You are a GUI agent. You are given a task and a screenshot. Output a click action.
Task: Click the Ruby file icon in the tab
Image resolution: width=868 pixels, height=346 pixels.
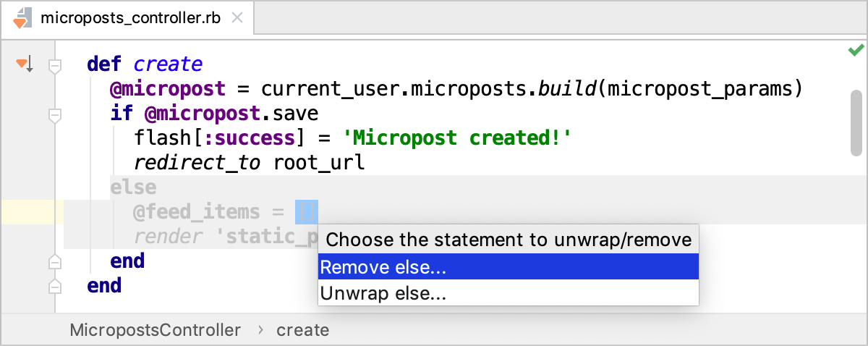tap(22, 17)
